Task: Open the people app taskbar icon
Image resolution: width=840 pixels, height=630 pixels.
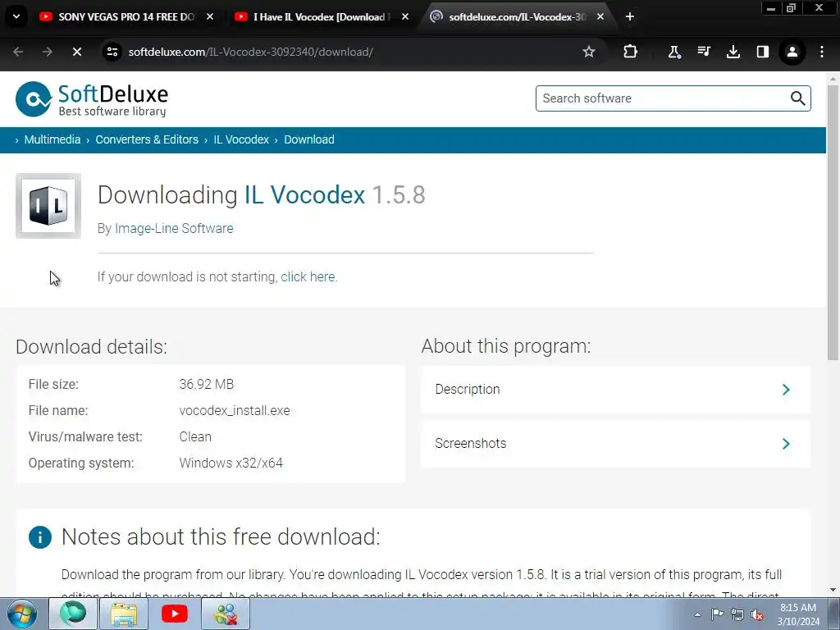Action: [226, 614]
